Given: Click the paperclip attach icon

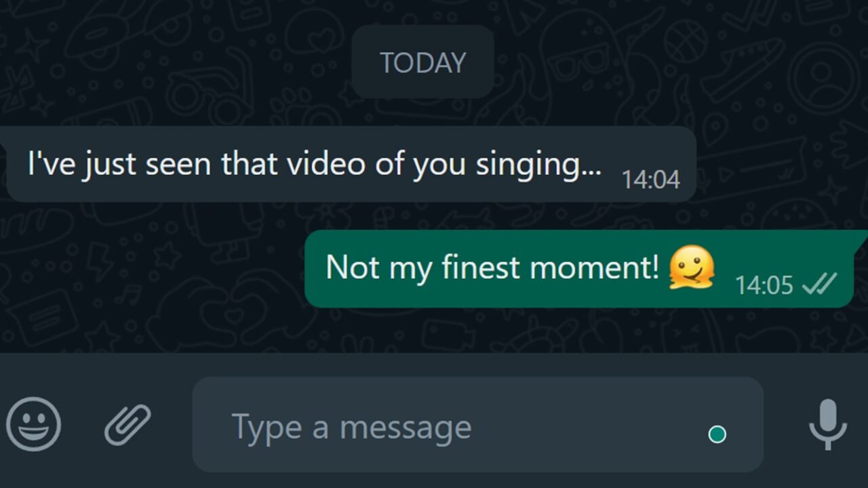Looking at the screenshot, I should pyautogui.click(x=127, y=425).
